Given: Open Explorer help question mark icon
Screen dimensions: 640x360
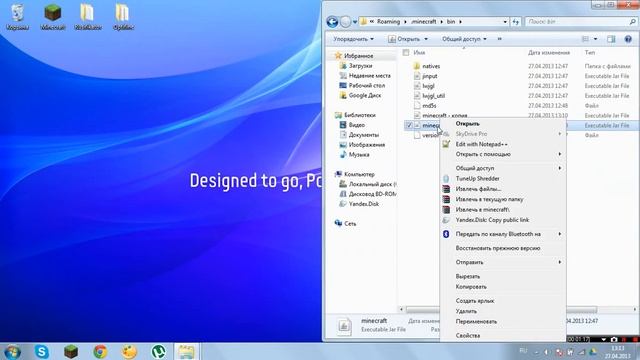Looking at the screenshot, I should (x=628, y=39).
